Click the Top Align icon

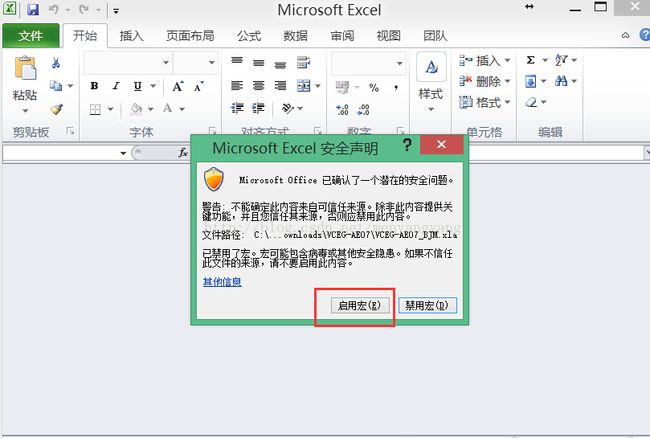pyautogui.click(x=237, y=62)
